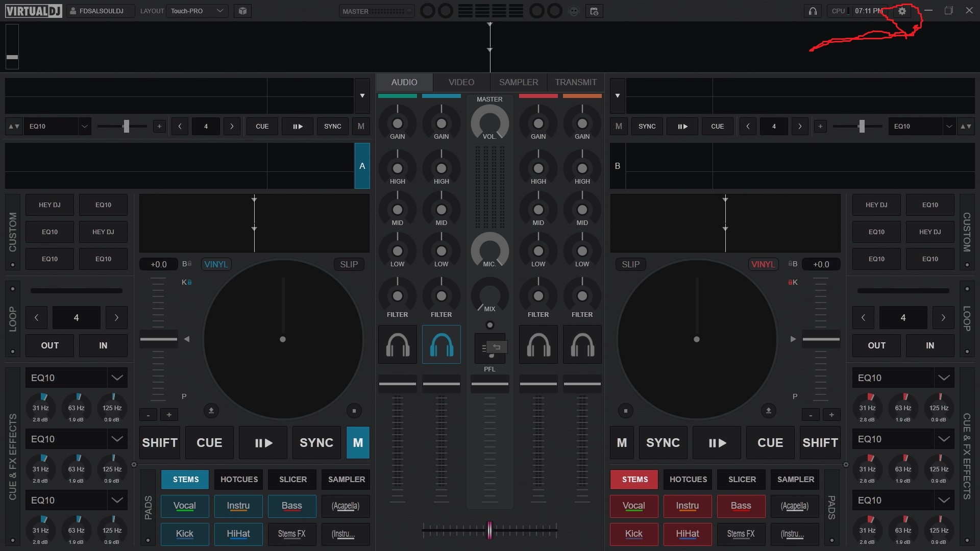Expand left waveform dropdown arrow

click(362, 95)
